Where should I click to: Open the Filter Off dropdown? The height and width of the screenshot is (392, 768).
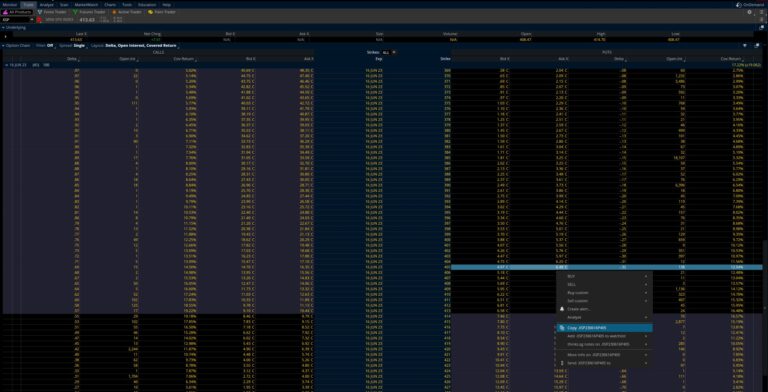pyautogui.click(x=47, y=46)
